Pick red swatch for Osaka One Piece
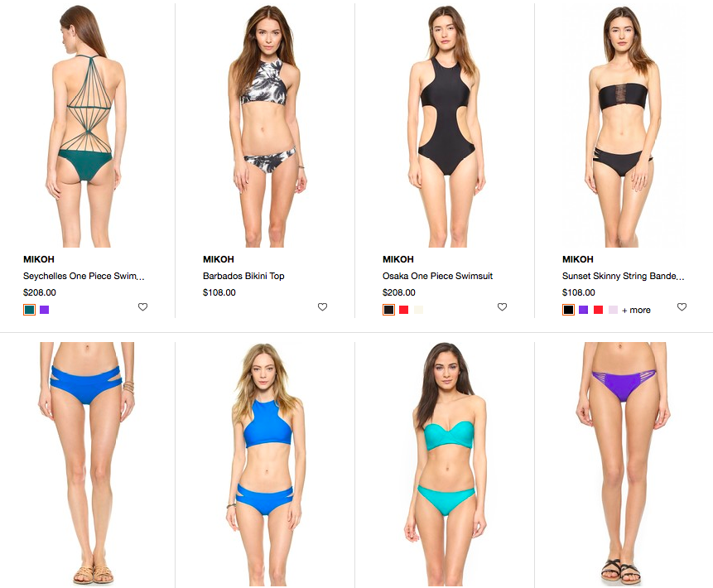 (404, 310)
